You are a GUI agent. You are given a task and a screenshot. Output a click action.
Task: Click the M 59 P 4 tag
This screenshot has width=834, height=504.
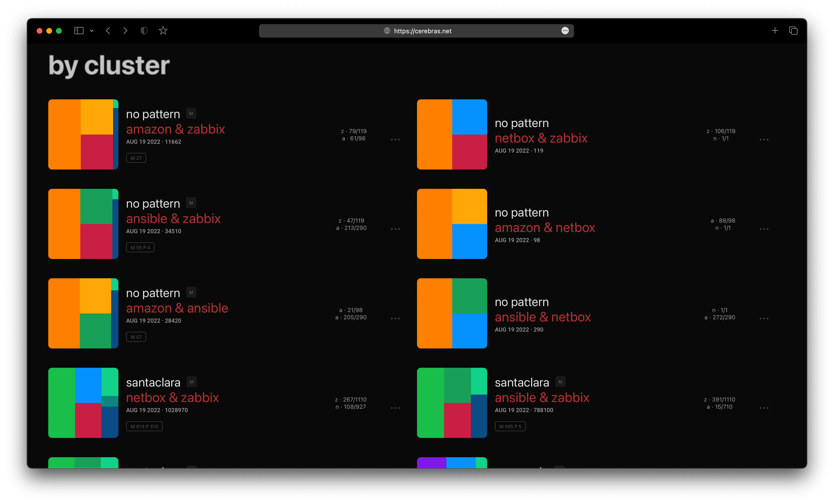pyautogui.click(x=140, y=247)
